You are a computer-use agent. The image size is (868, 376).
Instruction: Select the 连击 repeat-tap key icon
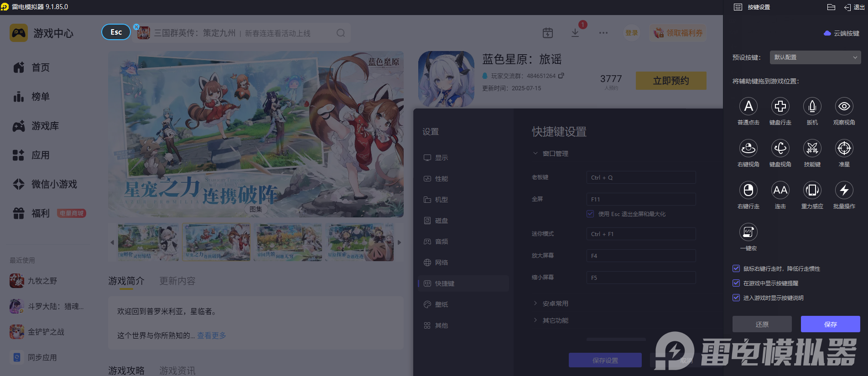(780, 190)
